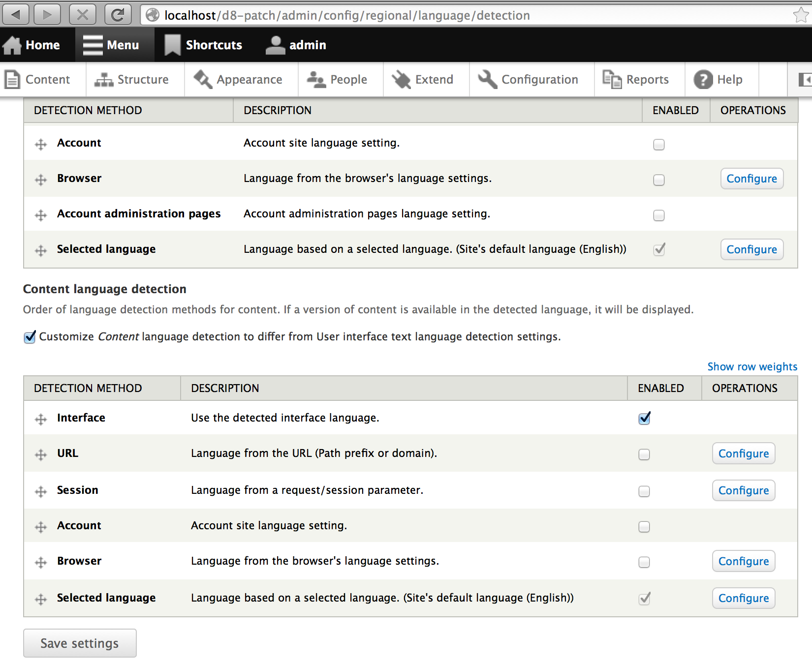Open the Configuration wrench icon

coord(486,79)
